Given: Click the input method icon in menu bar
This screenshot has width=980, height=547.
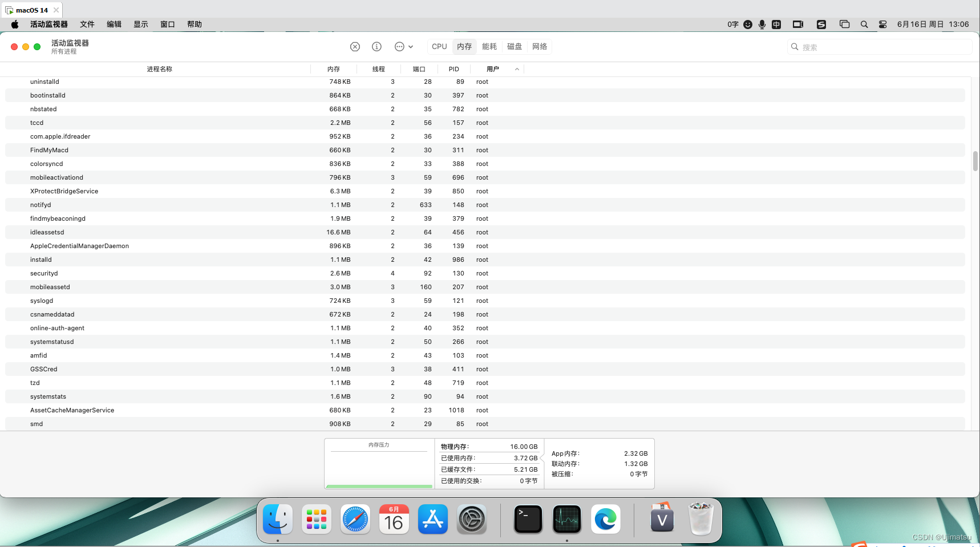Looking at the screenshot, I should coord(776,25).
